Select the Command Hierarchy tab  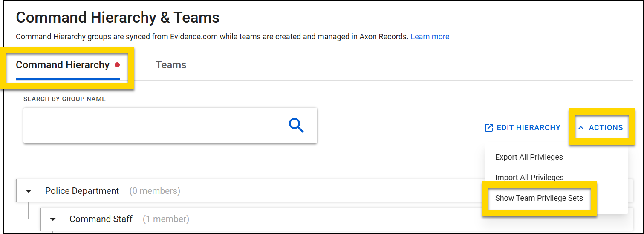(x=63, y=65)
